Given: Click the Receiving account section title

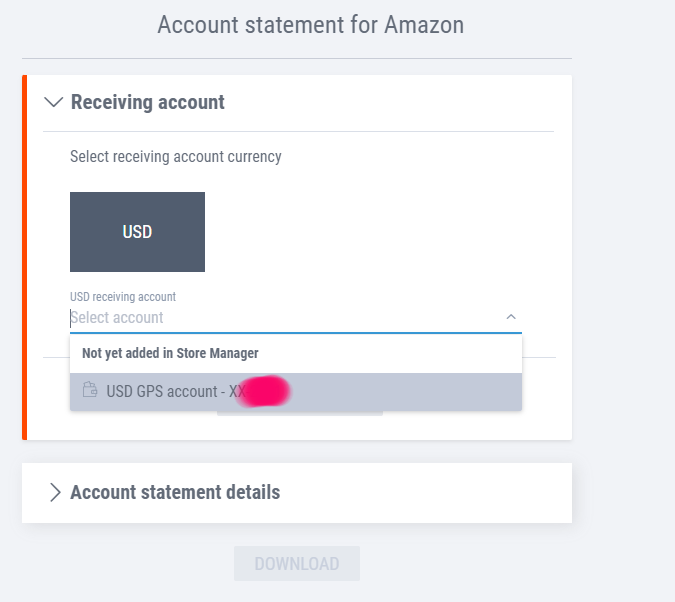Looking at the screenshot, I should coord(147,102).
